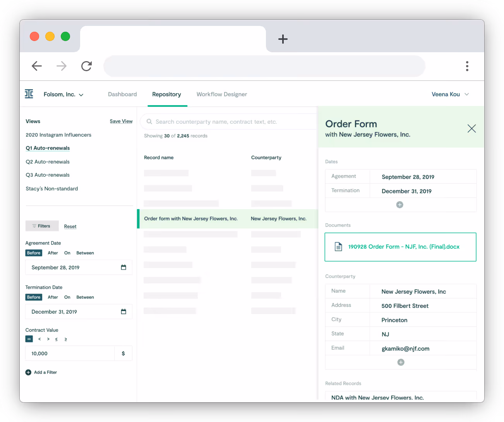Open Stacy's Non-standard view
The height and width of the screenshot is (422, 504).
(x=52, y=189)
